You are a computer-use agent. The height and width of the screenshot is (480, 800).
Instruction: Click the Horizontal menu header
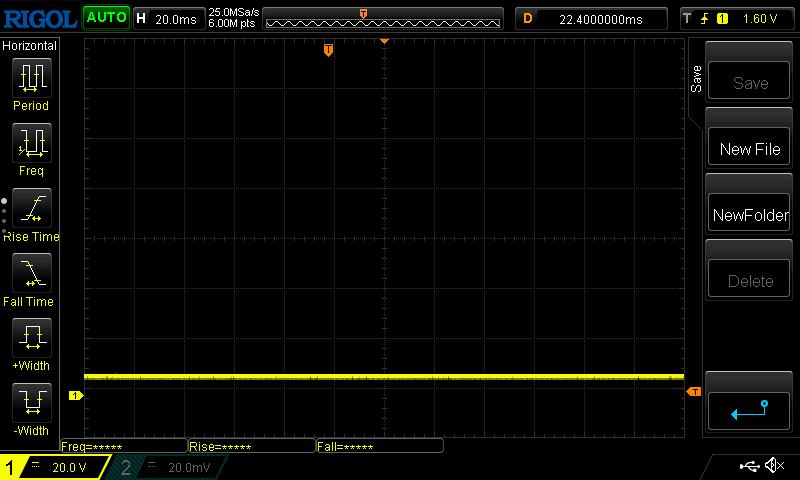coord(30,46)
